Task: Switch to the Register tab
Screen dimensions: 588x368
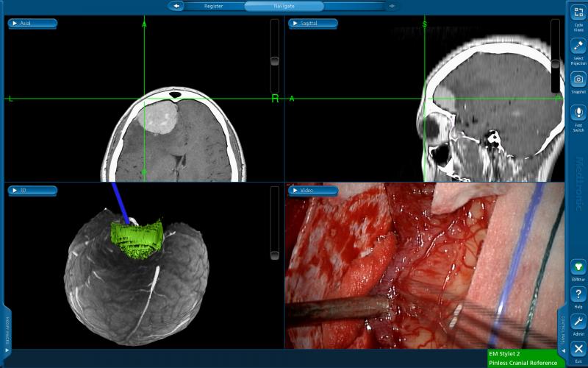Action: (214, 6)
